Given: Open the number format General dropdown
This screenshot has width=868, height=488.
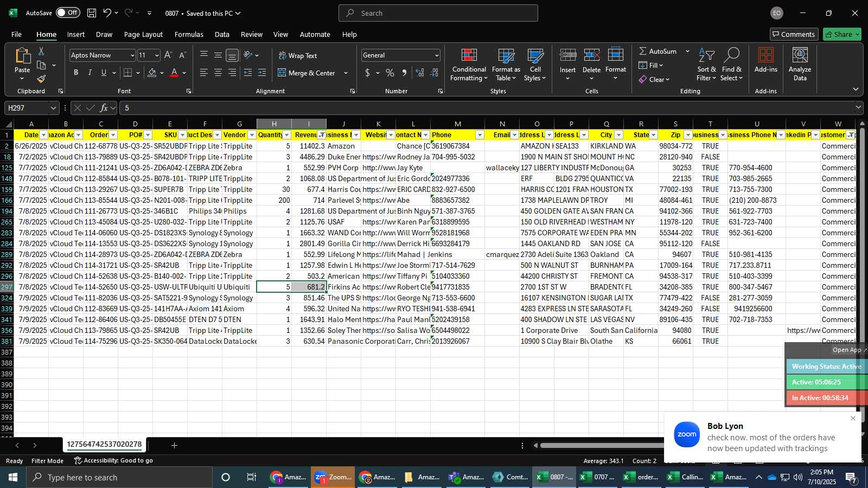Looking at the screenshot, I should pos(437,55).
